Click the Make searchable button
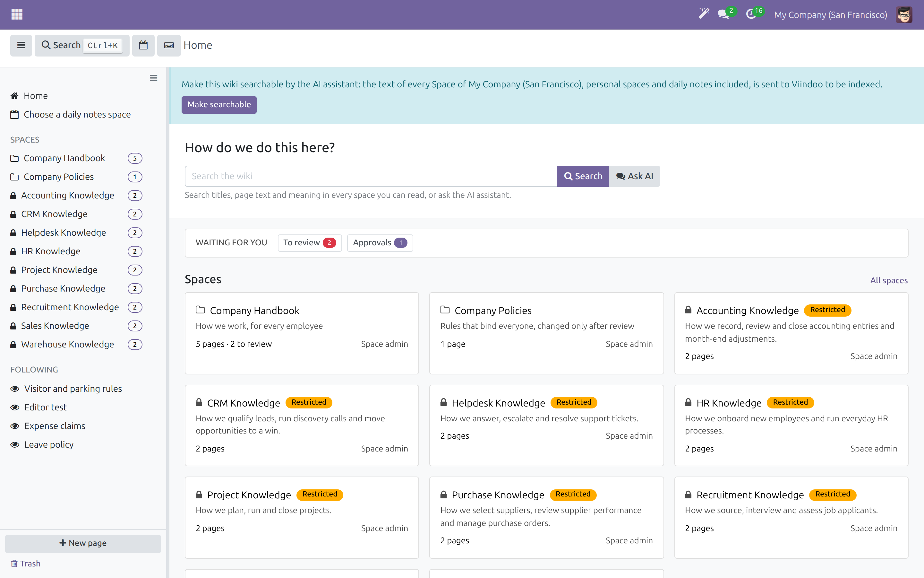 coord(219,104)
